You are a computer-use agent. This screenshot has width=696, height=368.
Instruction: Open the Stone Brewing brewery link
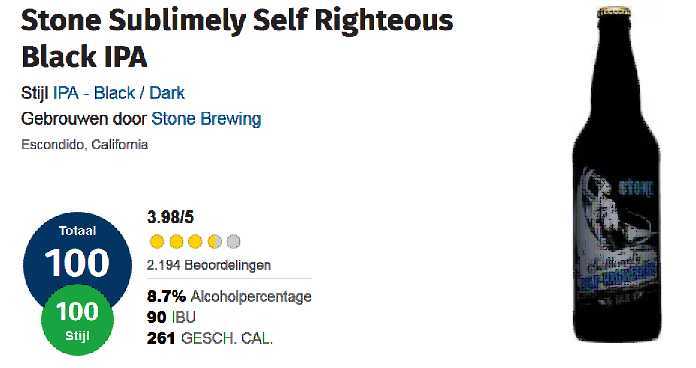(x=206, y=119)
